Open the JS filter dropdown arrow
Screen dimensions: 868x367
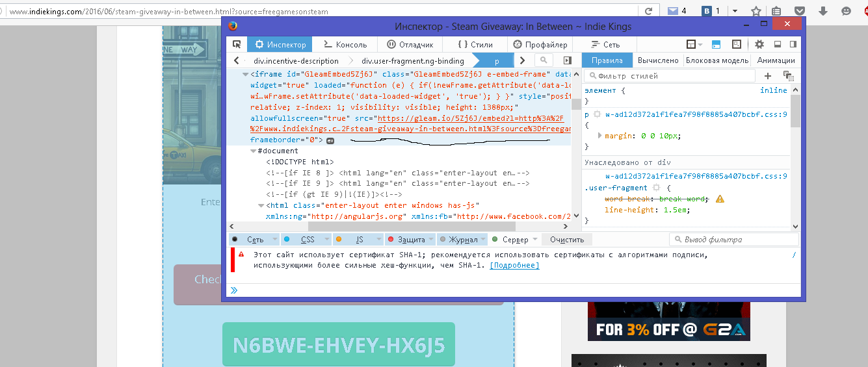pyautogui.click(x=380, y=240)
